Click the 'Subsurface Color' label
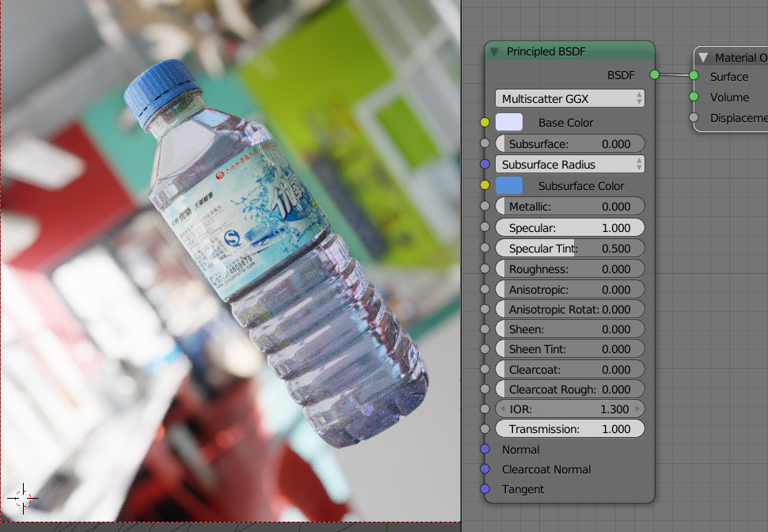 tap(581, 186)
